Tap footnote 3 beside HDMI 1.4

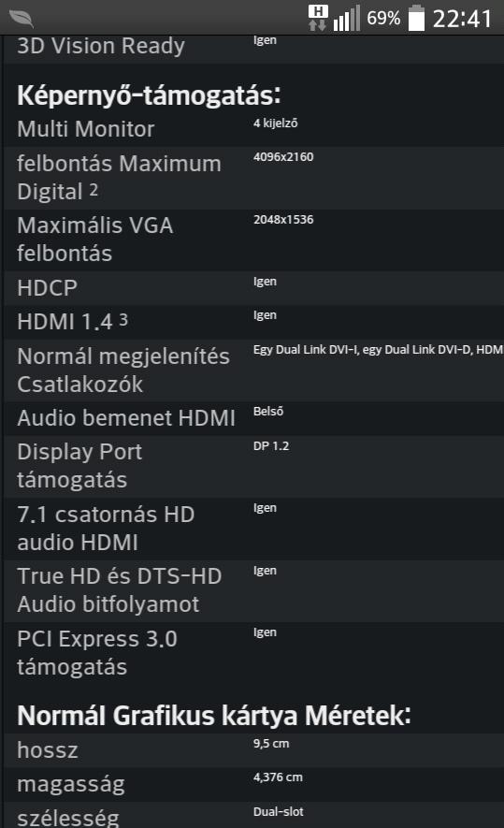pos(123,319)
